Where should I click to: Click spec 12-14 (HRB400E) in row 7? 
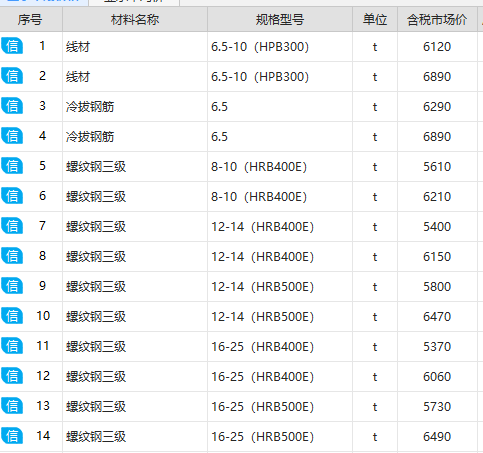(x=263, y=227)
